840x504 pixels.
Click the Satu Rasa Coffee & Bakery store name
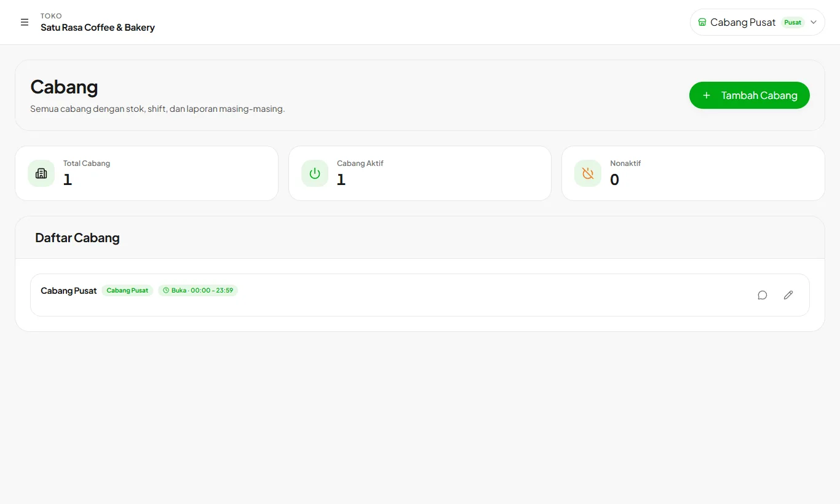98,28
